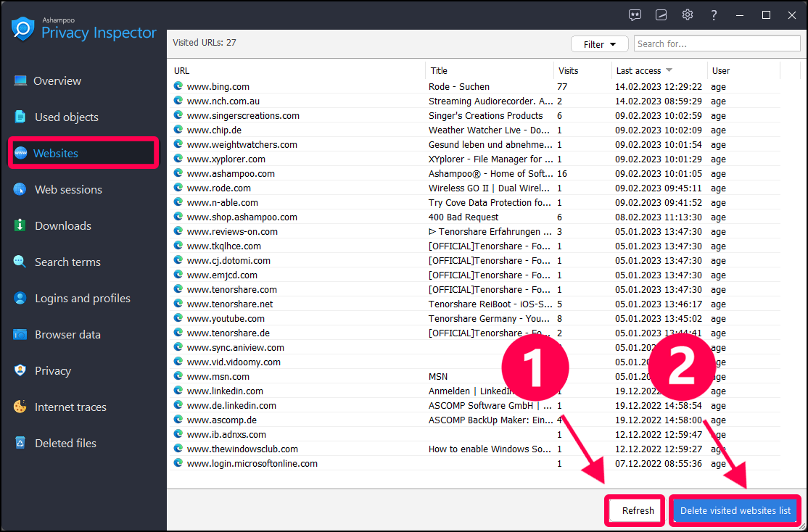Select the www.singerscreations.com entry

(x=474, y=115)
